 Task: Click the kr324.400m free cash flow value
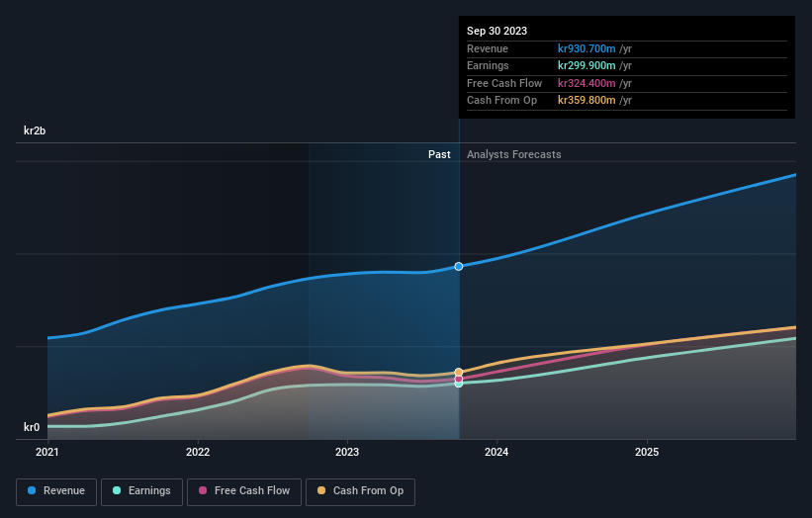coord(586,83)
